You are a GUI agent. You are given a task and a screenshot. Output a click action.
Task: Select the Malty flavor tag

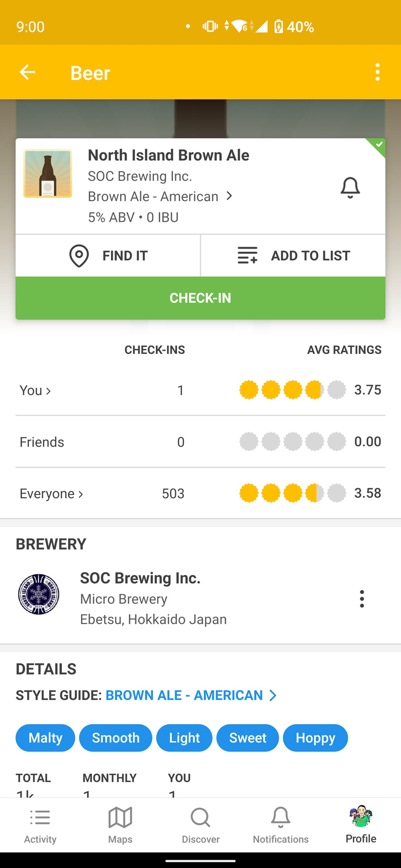45,738
